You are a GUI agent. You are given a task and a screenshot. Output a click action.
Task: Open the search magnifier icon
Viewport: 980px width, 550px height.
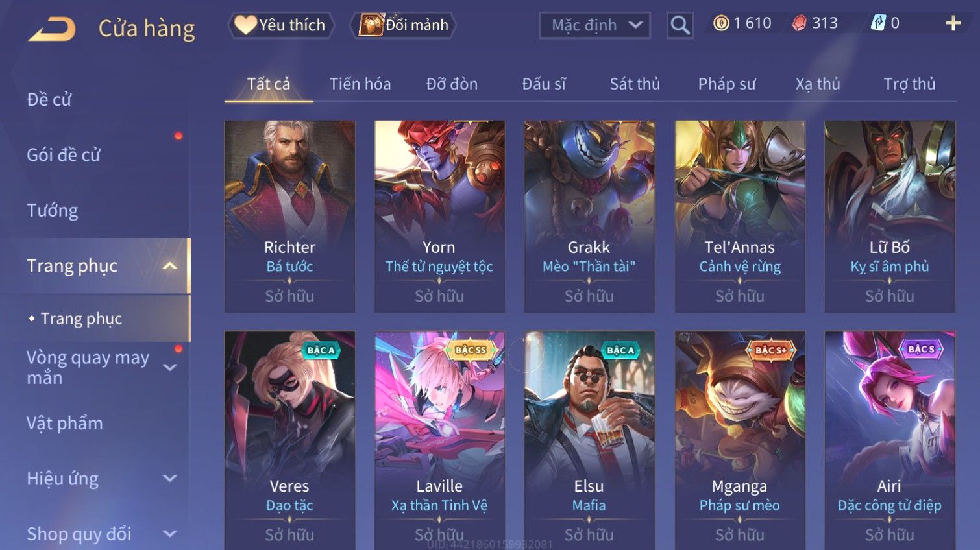(x=680, y=25)
